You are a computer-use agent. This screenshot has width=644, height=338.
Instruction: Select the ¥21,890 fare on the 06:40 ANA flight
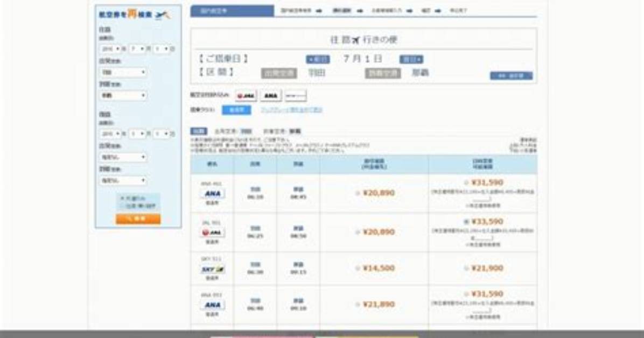[358, 304]
